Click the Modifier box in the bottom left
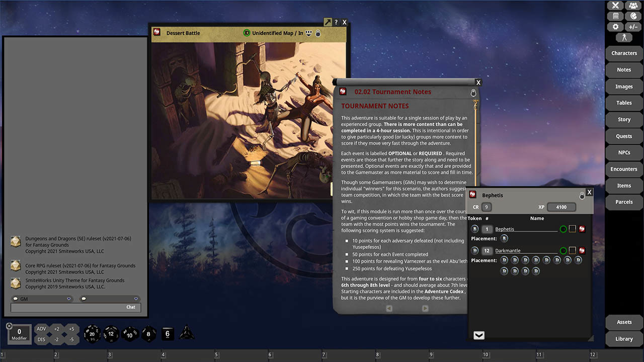 pyautogui.click(x=19, y=333)
